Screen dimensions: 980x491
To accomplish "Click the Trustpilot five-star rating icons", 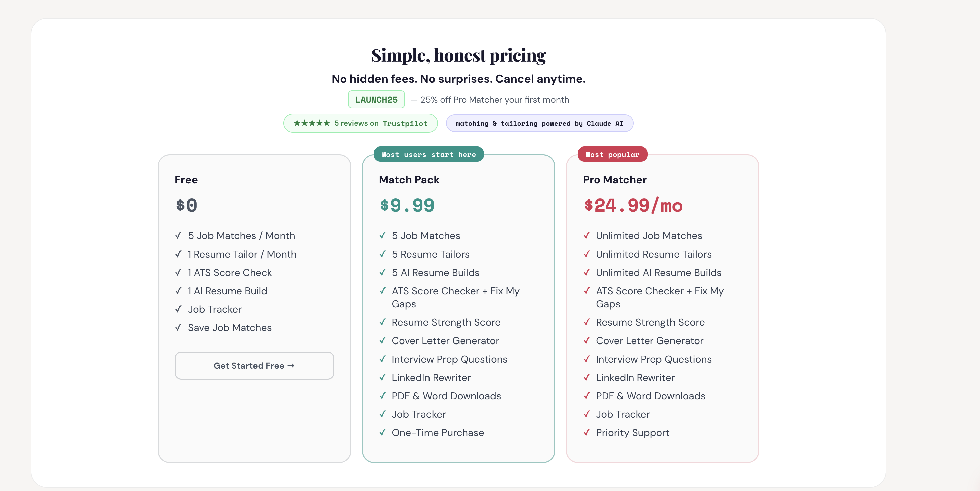I will [x=312, y=123].
